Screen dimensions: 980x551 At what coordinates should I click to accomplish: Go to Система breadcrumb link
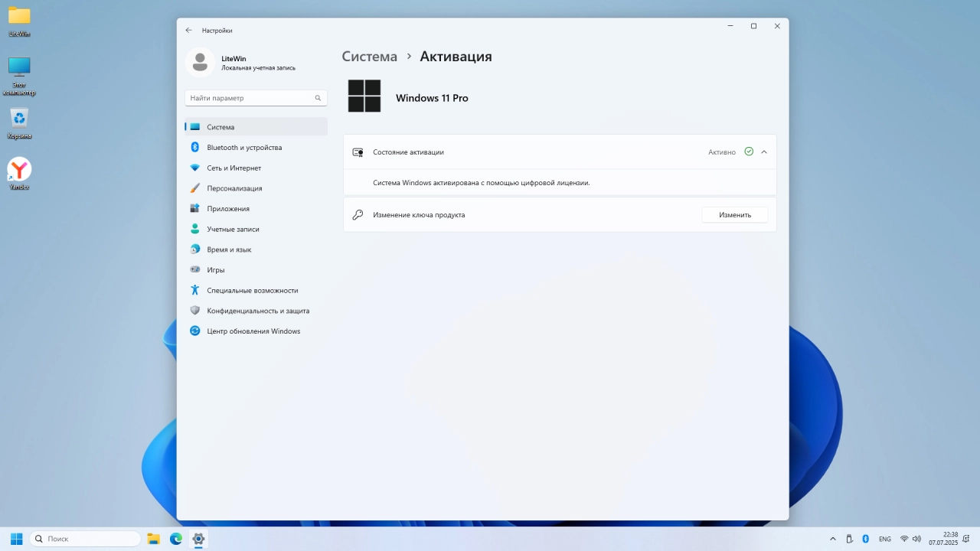(370, 56)
